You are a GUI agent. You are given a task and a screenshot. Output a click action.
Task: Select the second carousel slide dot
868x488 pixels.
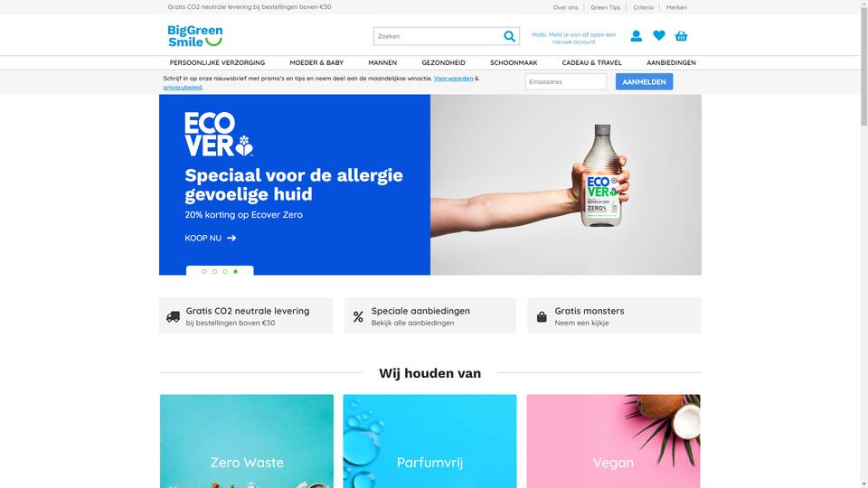point(215,272)
